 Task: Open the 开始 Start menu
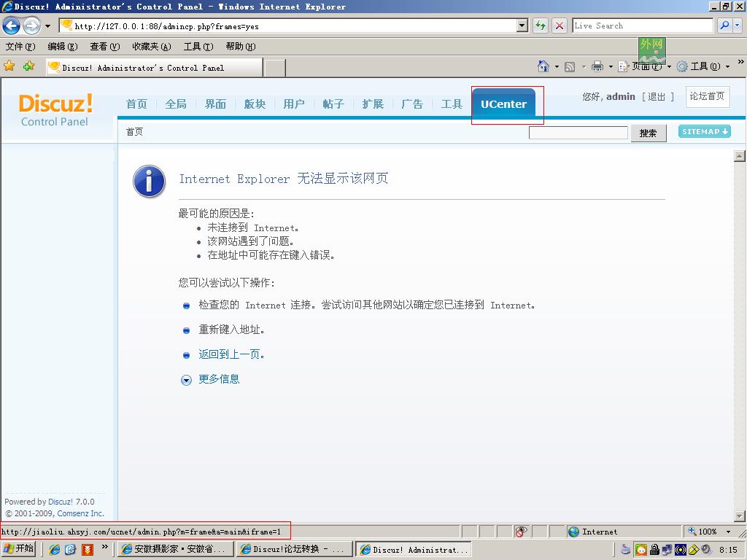click(18, 548)
